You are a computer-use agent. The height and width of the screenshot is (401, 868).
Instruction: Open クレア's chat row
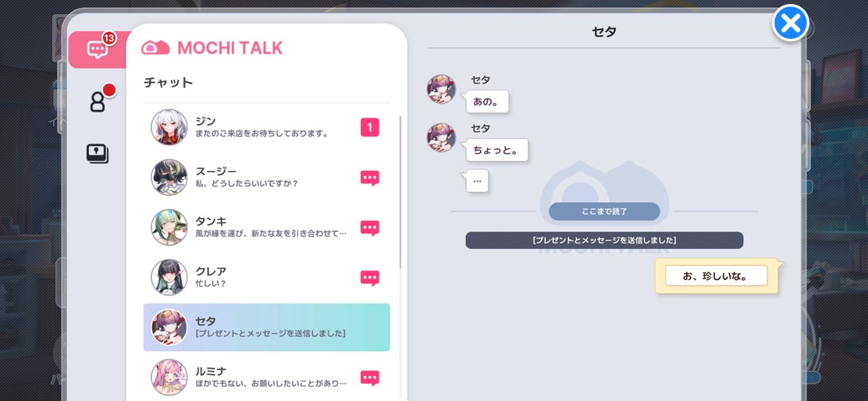pos(267,277)
